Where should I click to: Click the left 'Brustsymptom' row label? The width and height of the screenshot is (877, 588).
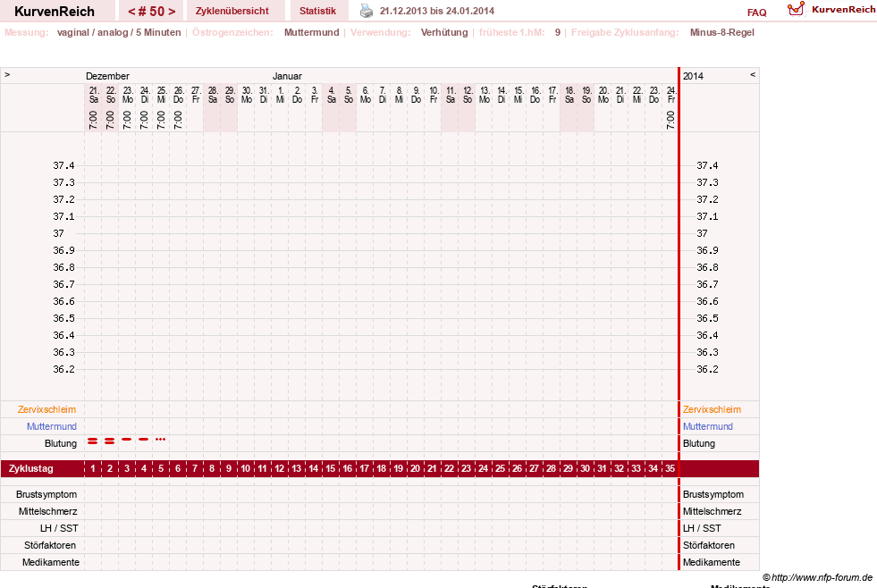46,495
